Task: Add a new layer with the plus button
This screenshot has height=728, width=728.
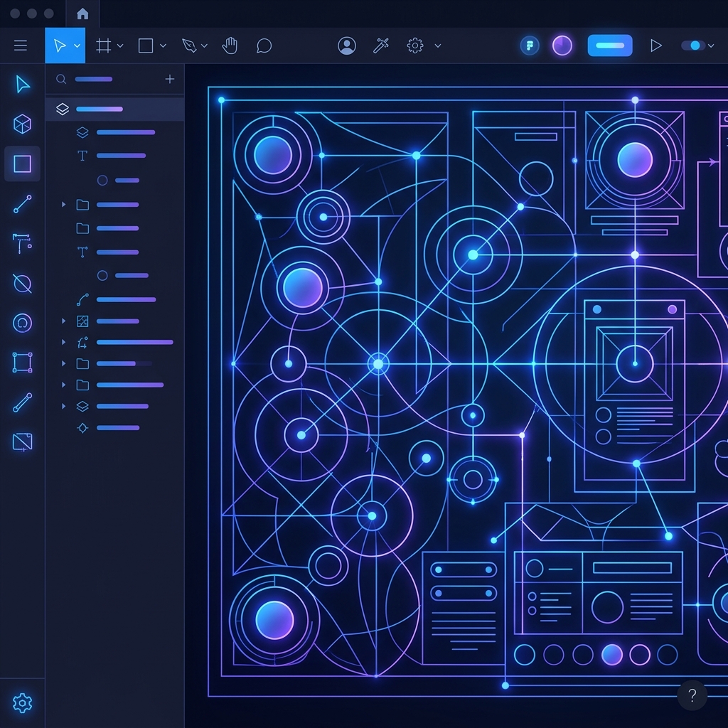Action: [170, 79]
